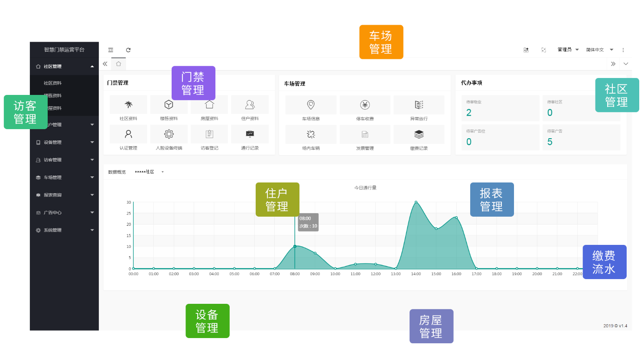The image size is (644, 358).
Task: Click the refresh icon in the top toolbar
Action: pos(128,50)
